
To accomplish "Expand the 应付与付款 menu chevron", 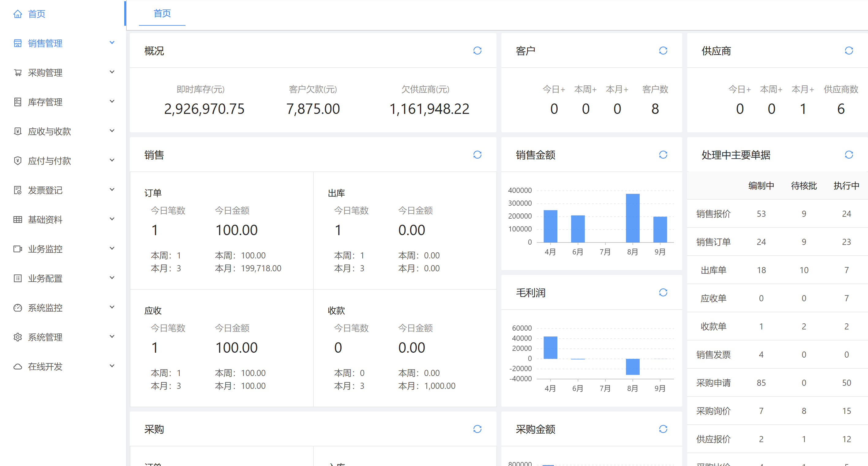I will click(112, 160).
